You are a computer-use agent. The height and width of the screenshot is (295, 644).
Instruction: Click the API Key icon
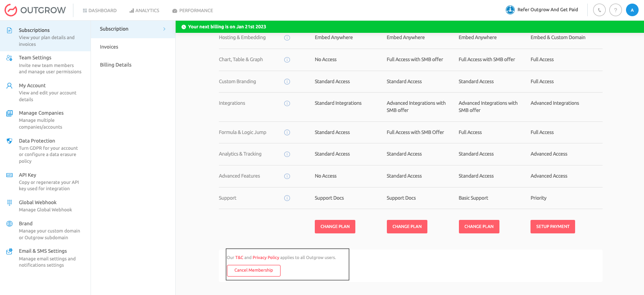pyautogui.click(x=9, y=175)
